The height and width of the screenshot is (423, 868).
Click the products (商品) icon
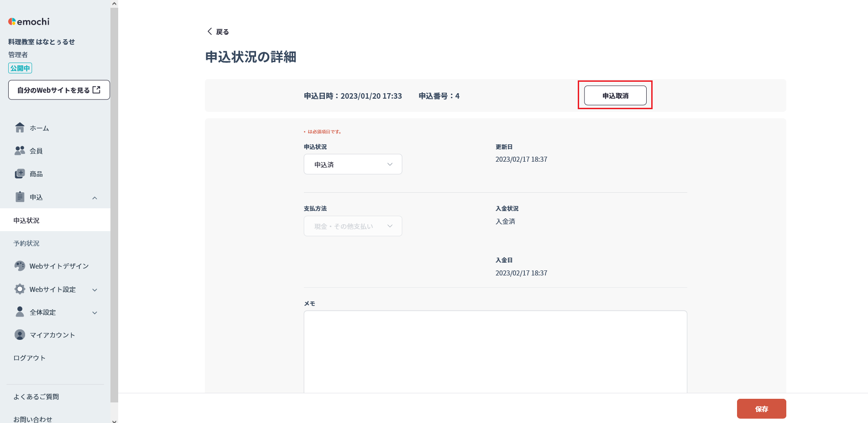[x=20, y=174]
